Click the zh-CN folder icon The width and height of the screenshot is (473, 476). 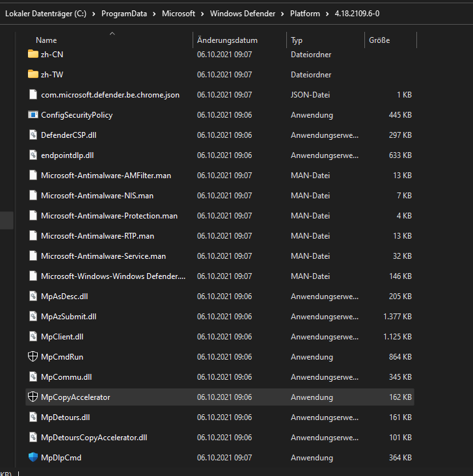point(33,55)
